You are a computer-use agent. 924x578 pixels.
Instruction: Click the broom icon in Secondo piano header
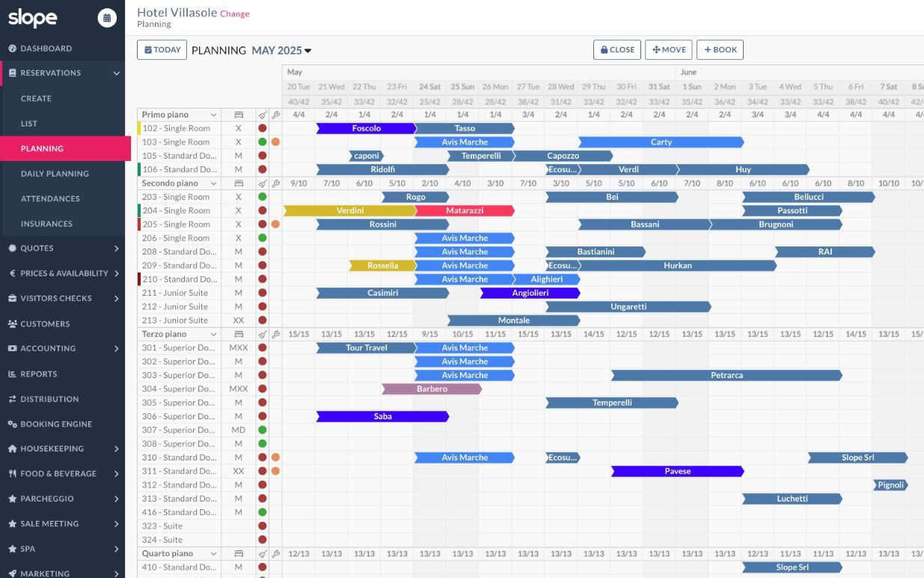pyautogui.click(x=263, y=183)
